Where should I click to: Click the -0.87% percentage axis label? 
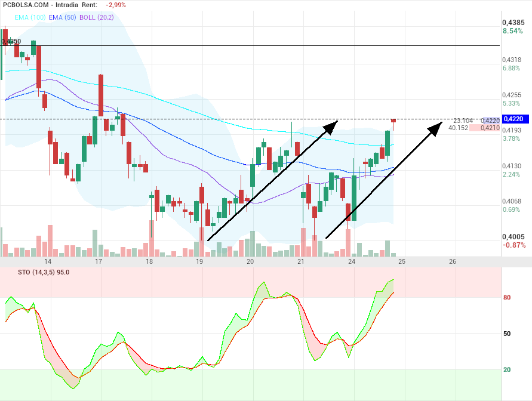[514, 245]
